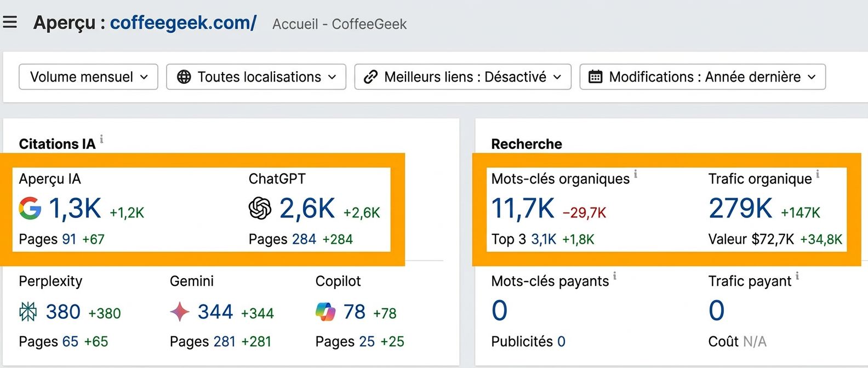This screenshot has height=368, width=868.
Task: Expand the Toutes localisations selector
Action: 256,77
